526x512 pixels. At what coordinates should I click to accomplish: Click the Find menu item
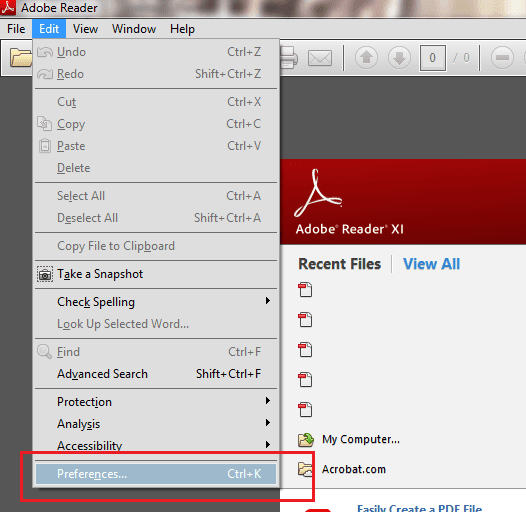(156, 352)
